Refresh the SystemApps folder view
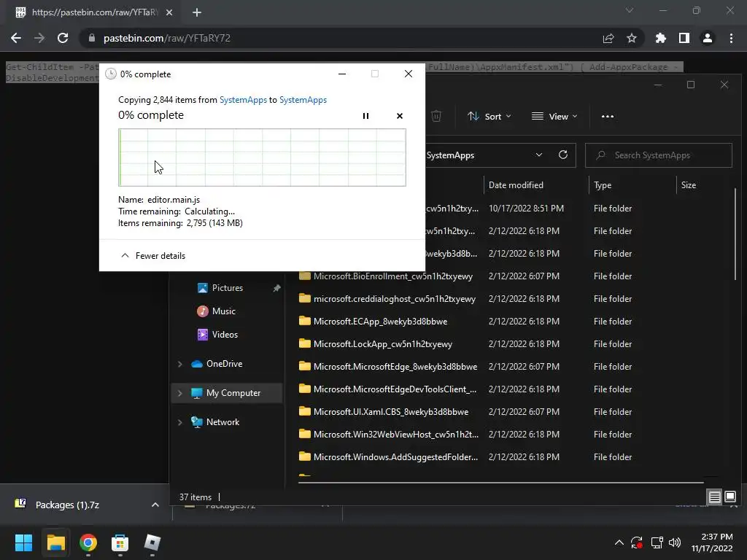This screenshot has height=560, width=747. click(563, 155)
